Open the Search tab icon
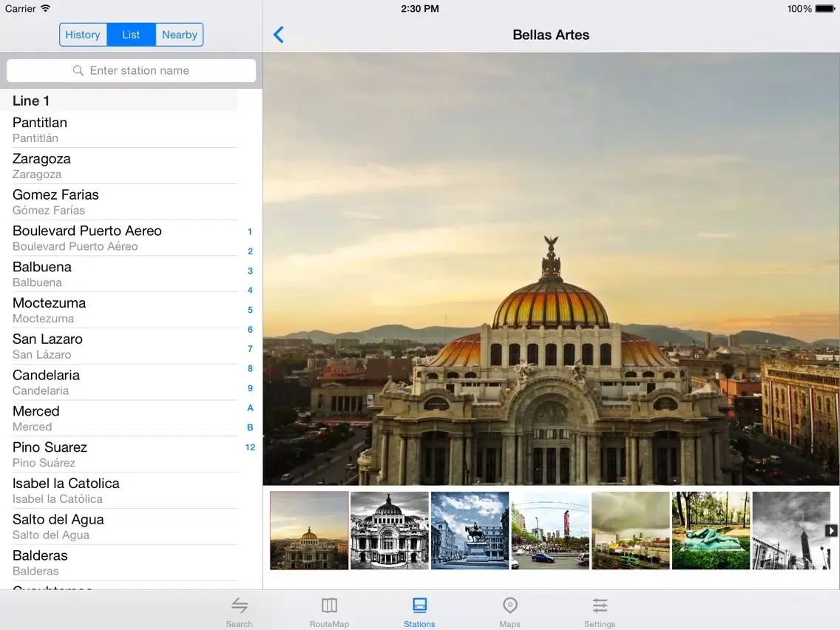 click(x=240, y=606)
